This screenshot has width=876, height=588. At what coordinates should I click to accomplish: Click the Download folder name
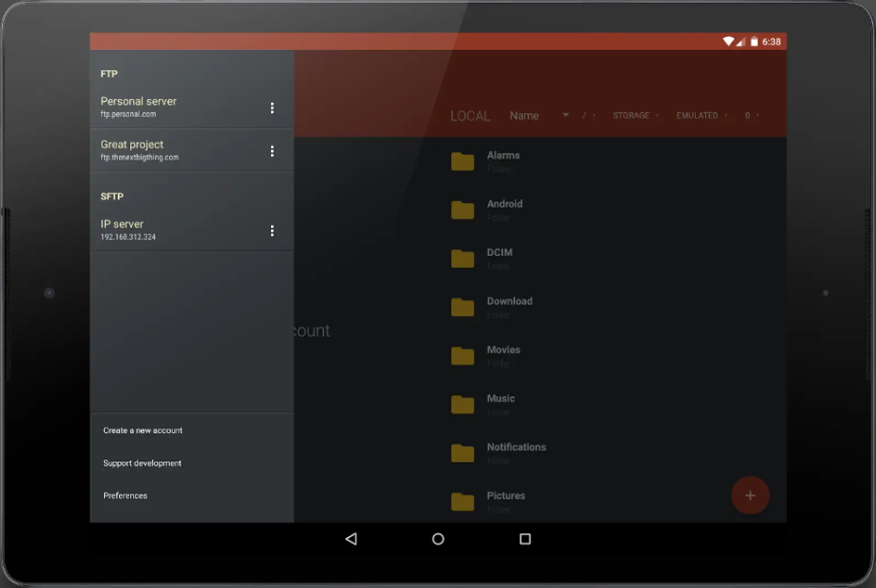pyautogui.click(x=510, y=301)
